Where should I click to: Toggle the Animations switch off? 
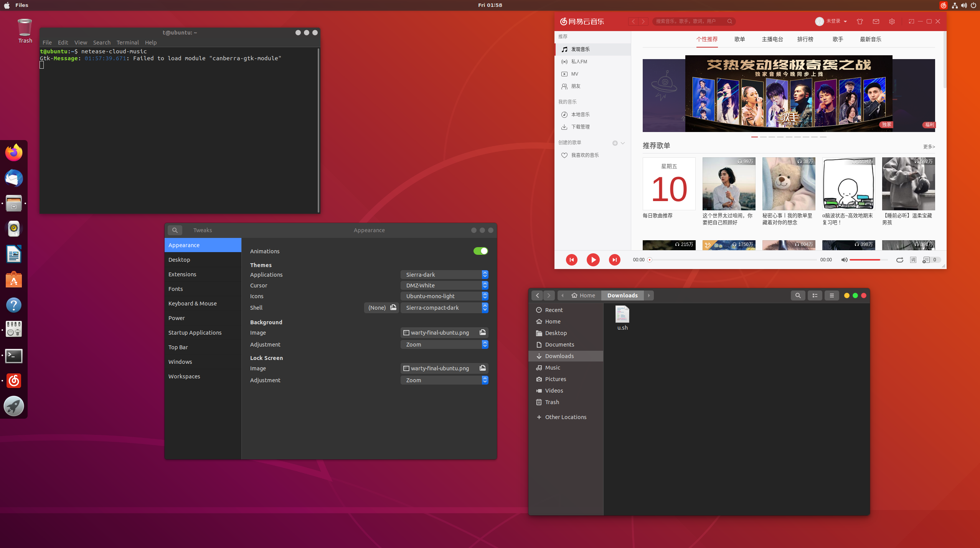tap(480, 251)
